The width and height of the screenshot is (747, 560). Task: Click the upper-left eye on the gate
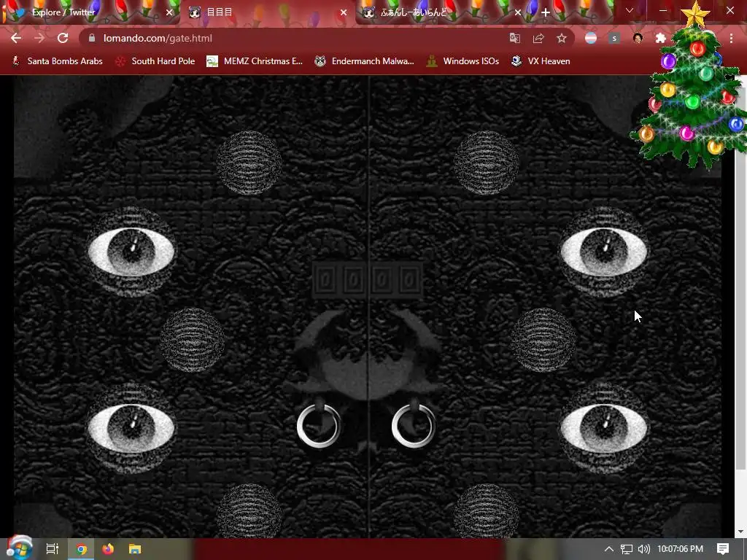131,252
